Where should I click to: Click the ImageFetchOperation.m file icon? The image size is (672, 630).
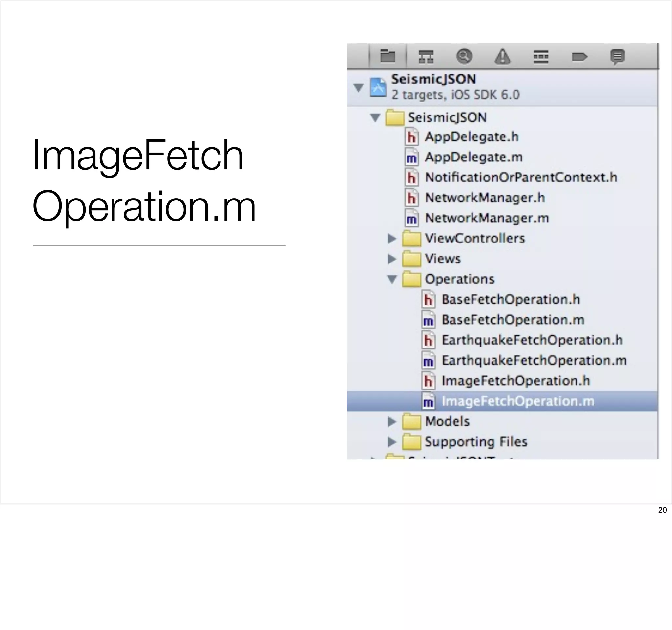[428, 401]
